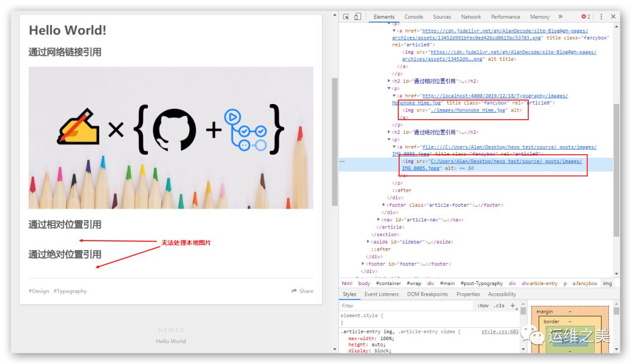Click the page scrollbar up arrow

pyautogui.click(x=334, y=15)
